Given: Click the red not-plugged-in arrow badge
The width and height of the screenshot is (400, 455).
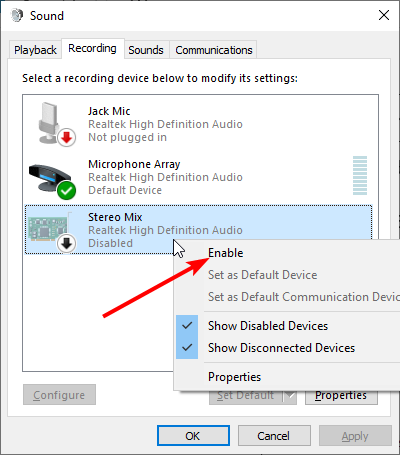Looking at the screenshot, I should tap(67, 137).
